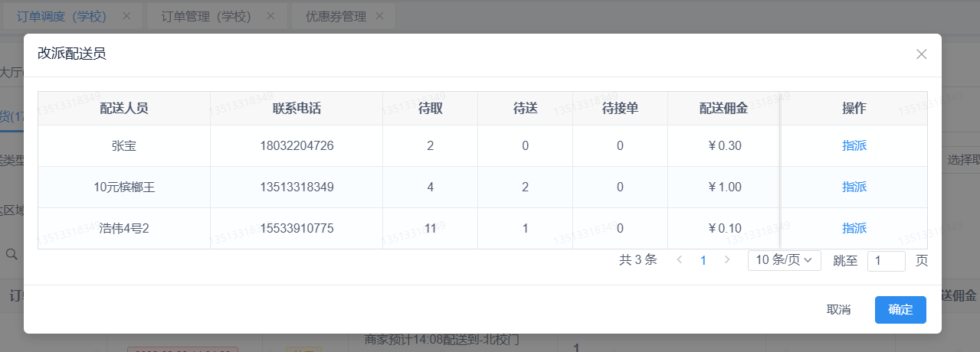This screenshot has height=352, width=980.
Task: Close the 订单调度(学校) tab via X icon
Action: click(127, 16)
